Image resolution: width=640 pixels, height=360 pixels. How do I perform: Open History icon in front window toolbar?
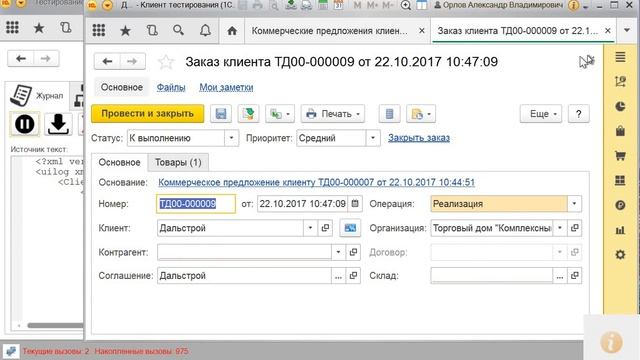coord(152,30)
